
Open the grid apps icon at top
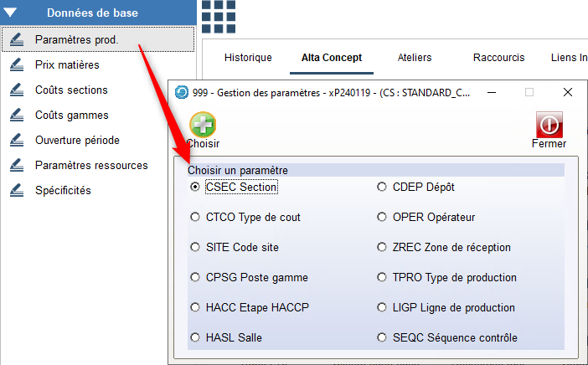click(219, 15)
